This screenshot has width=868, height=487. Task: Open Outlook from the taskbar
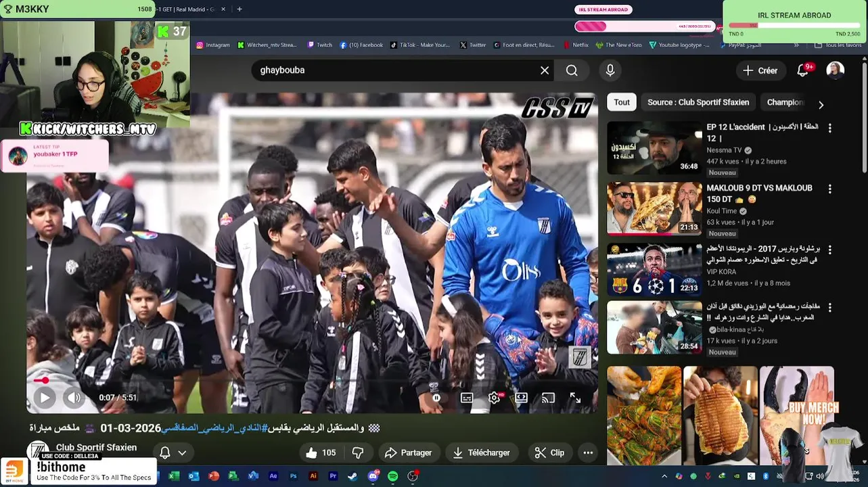coord(193,476)
